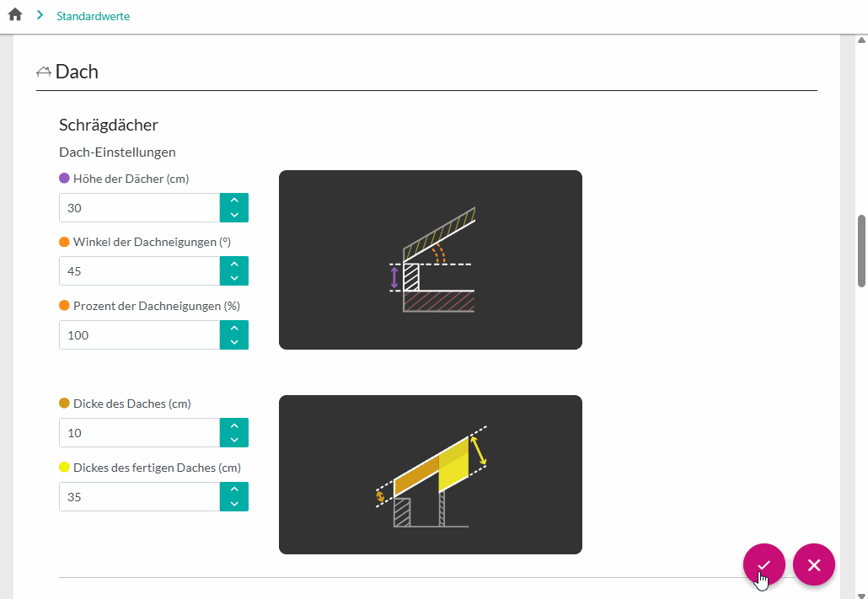This screenshot has height=599, width=868.
Task: Decrease Winkel der Dachneigungen value
Action: [234, 278]
